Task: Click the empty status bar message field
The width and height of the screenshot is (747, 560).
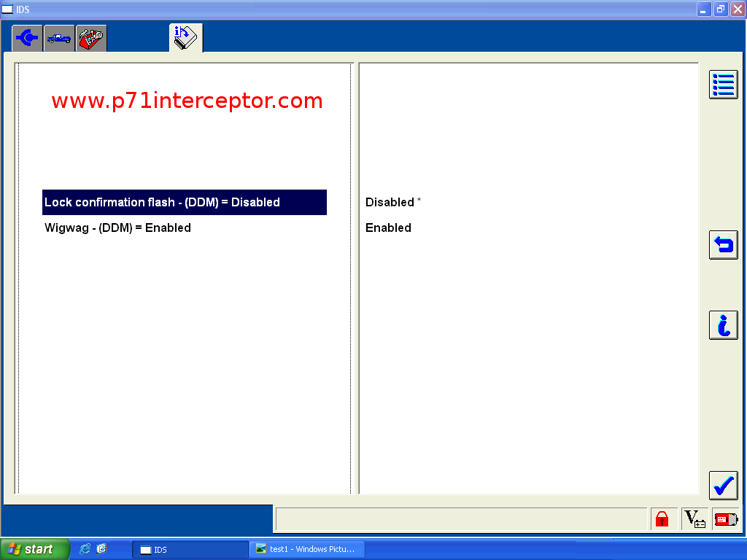Action: 461,519
